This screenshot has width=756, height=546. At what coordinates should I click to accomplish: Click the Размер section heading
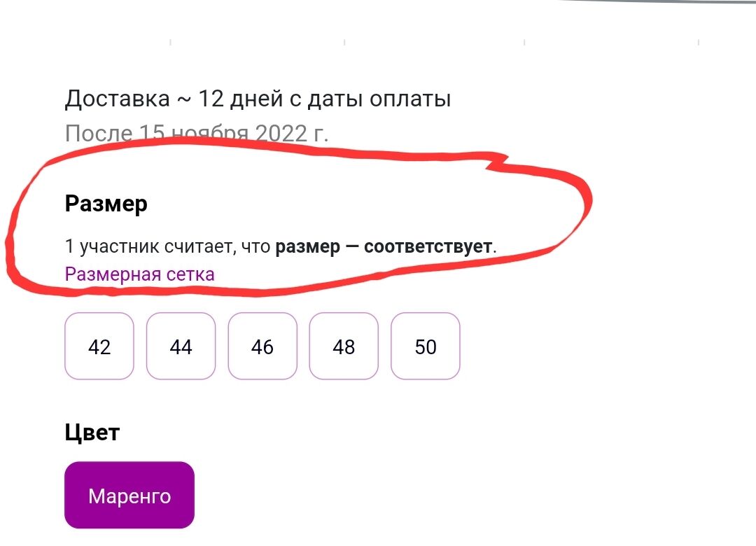tap(106, 204)
